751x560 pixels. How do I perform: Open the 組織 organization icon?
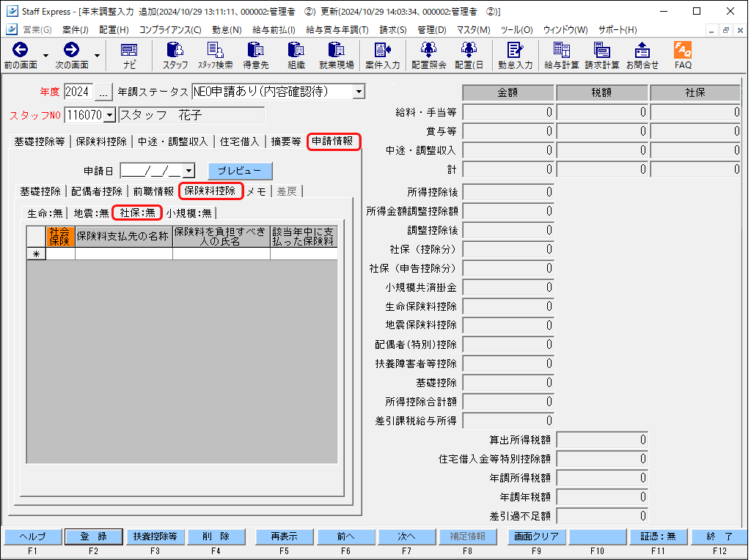(x=296, y=56)
